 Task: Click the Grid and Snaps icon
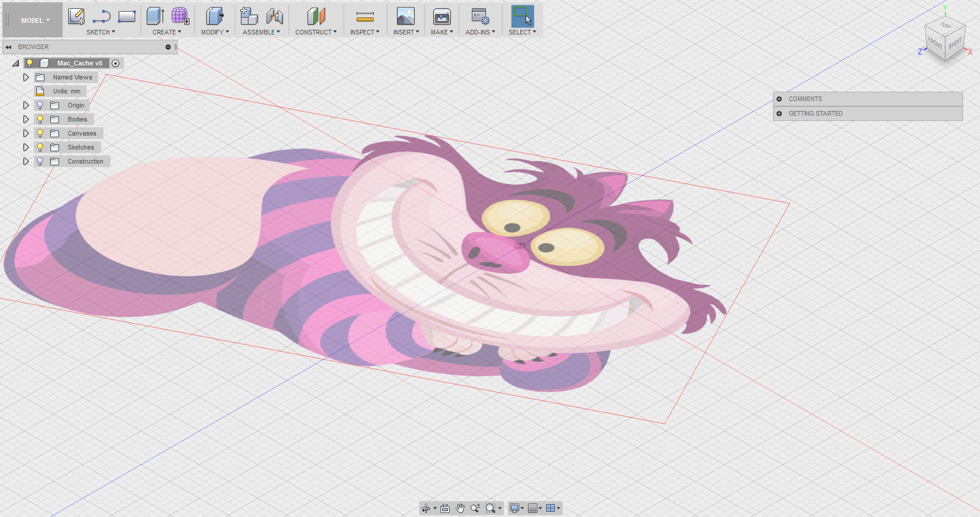pos(532,508)
